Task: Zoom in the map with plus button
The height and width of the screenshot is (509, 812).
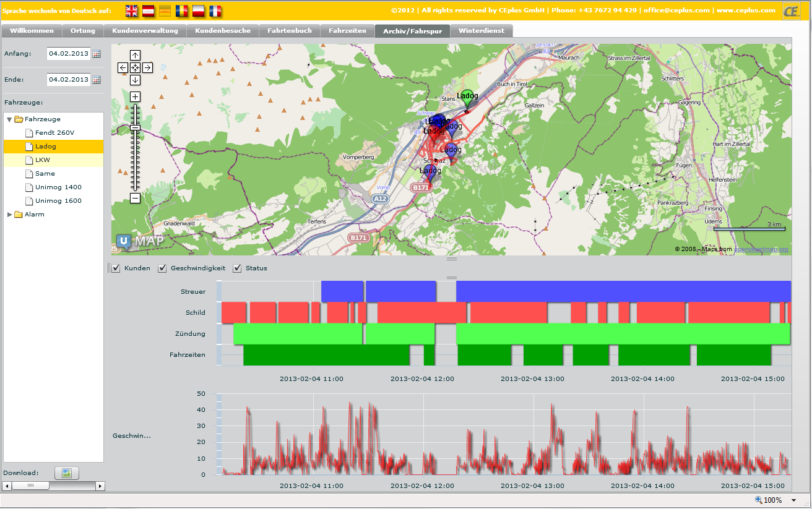Action: [x=135, y=96]
